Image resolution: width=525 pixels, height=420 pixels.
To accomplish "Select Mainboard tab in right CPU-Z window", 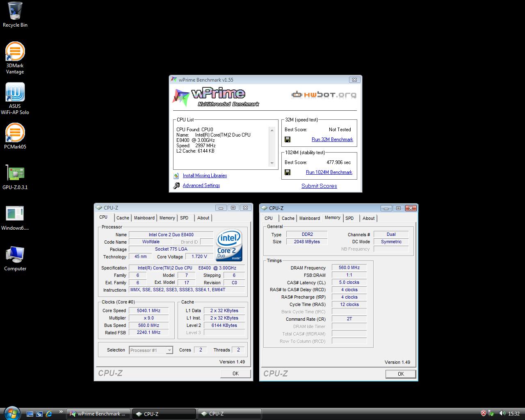I will (x=310, y=218).
